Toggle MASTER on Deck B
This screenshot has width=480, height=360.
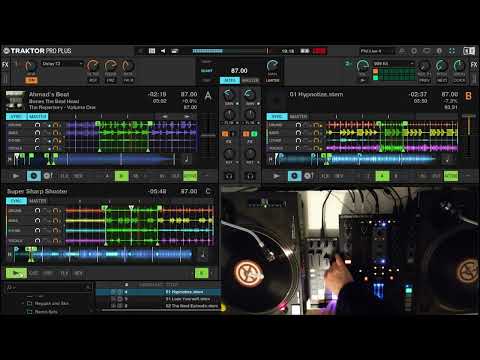[299, 116]
